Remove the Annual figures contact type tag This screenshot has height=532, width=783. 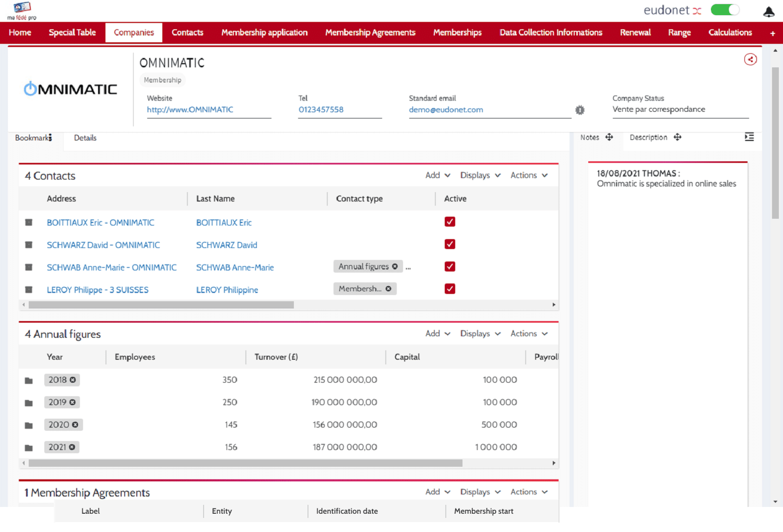coord(395,267)
